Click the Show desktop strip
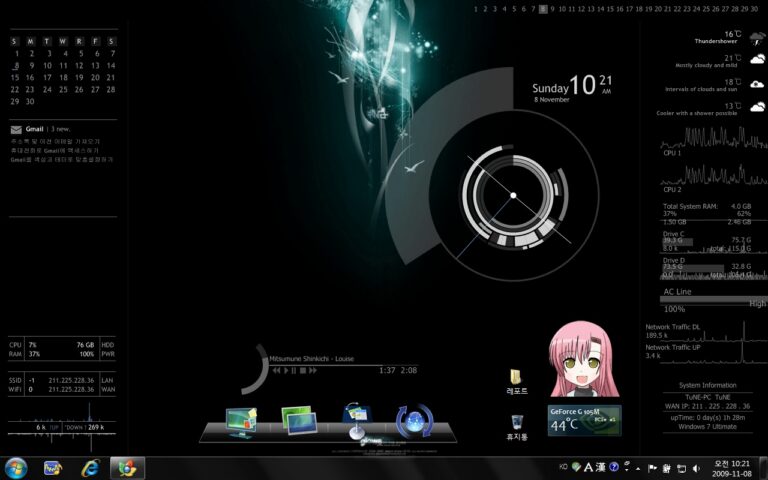 click(x=763, y=468)
